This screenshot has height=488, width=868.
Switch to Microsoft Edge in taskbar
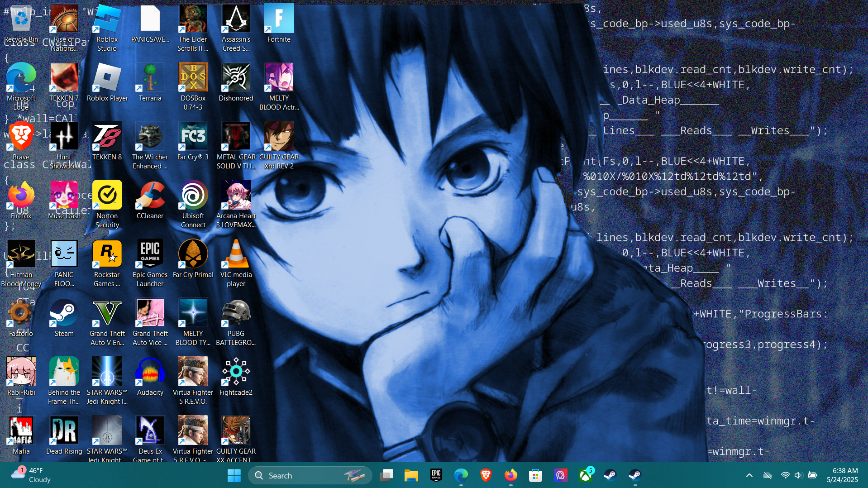[x=461, y=476]
